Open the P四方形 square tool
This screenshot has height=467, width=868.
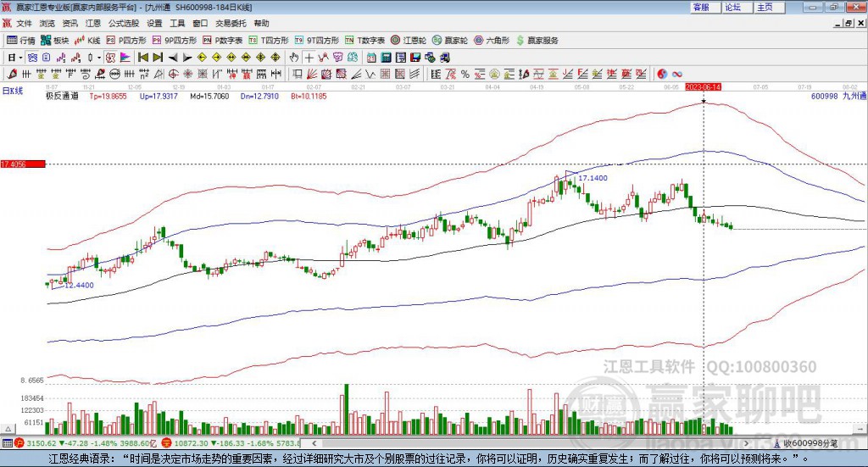tap(126, 41)
